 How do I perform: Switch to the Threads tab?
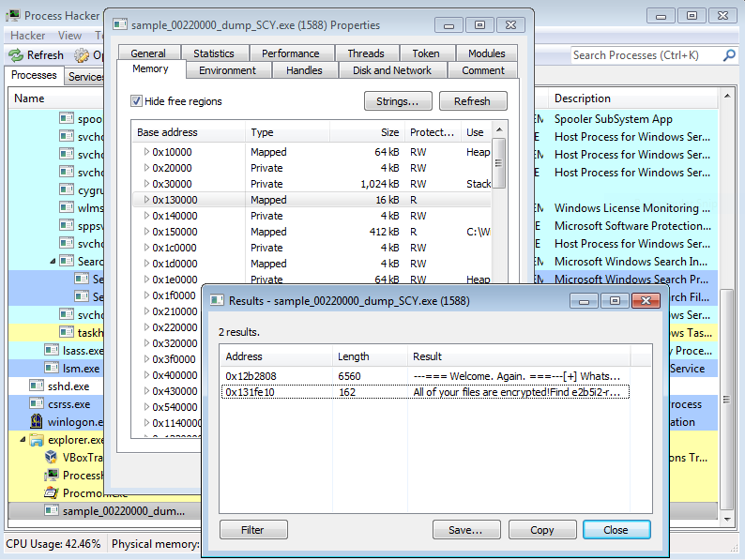[365, 53]
